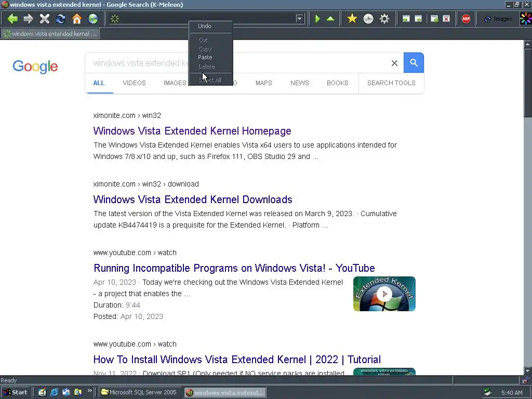Click the 'Ready' status bar text
532x399 pixels.
pyautogui.click(x=8, y=380)
